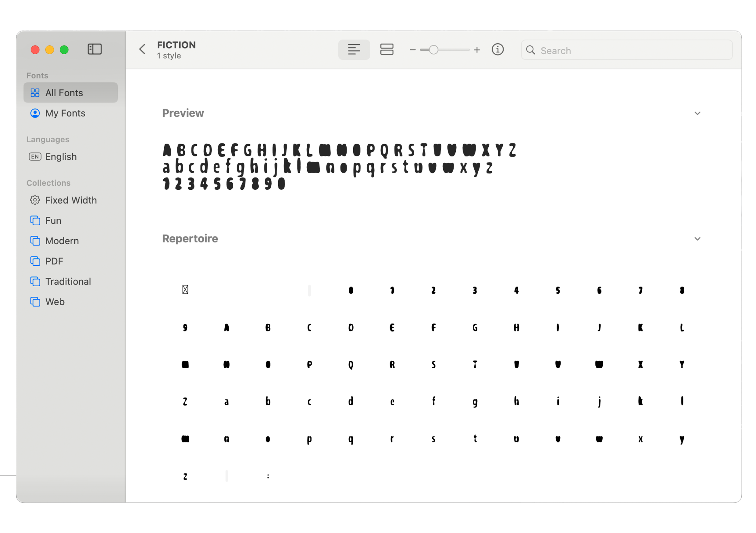Switch to sample text view
The height and width of the screenshot is (533, 756).
coord(354,50)
